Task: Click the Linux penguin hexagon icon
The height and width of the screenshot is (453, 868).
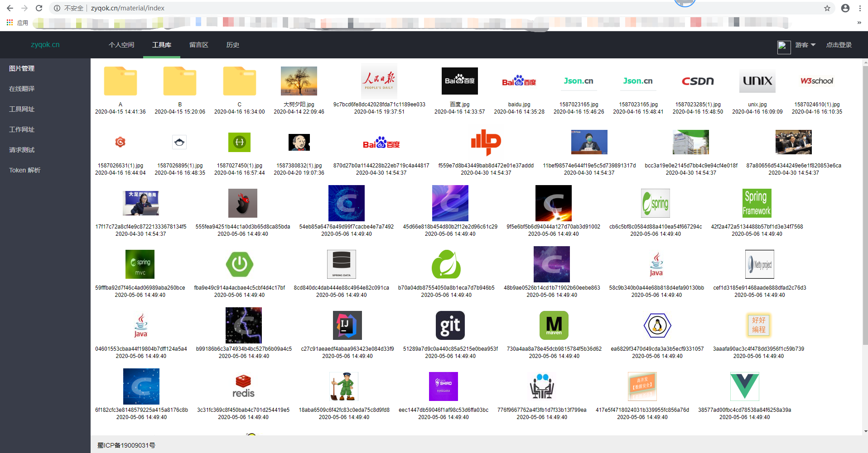Action: click(657, 325)
